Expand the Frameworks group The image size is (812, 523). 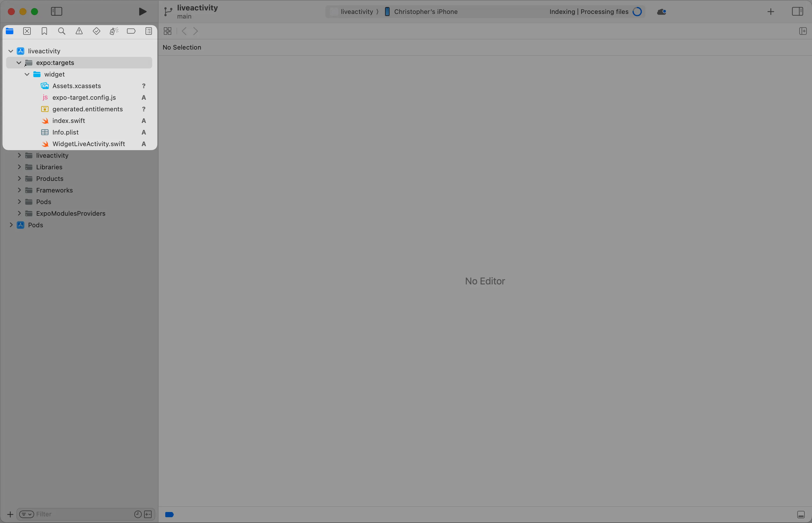coord(19,190)
